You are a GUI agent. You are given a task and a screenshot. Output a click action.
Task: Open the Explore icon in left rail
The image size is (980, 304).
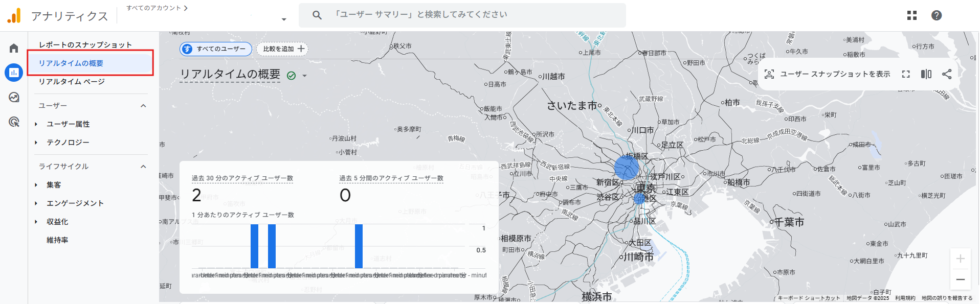tap(14, 97)
